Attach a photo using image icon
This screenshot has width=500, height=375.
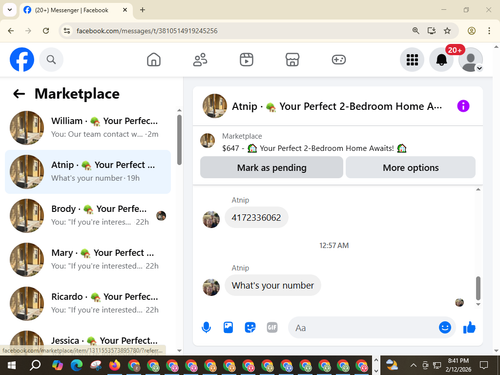click(228, 327)
